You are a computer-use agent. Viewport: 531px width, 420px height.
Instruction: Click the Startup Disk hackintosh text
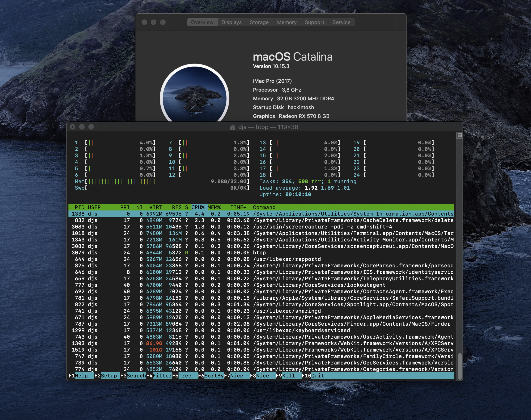click(x=284, y=107)
